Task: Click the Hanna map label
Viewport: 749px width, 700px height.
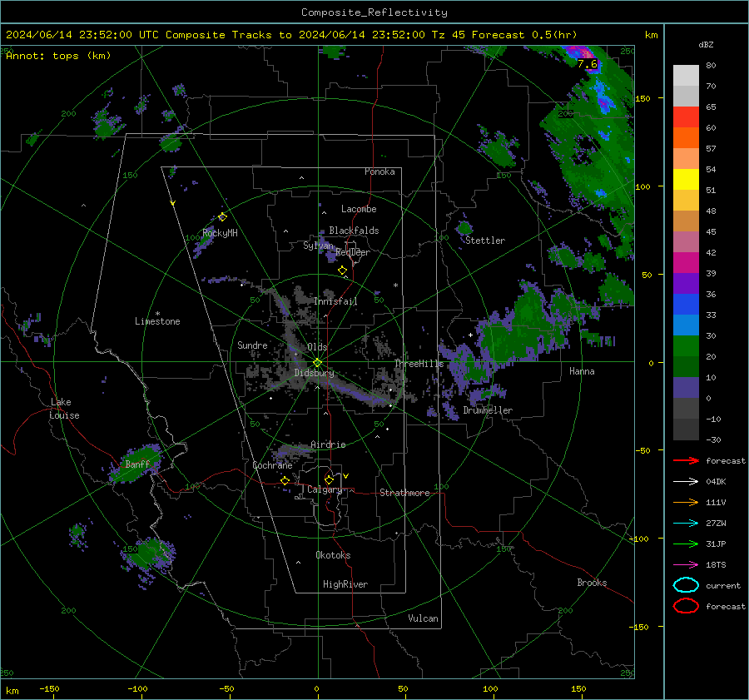Action: tap(582, 371)
